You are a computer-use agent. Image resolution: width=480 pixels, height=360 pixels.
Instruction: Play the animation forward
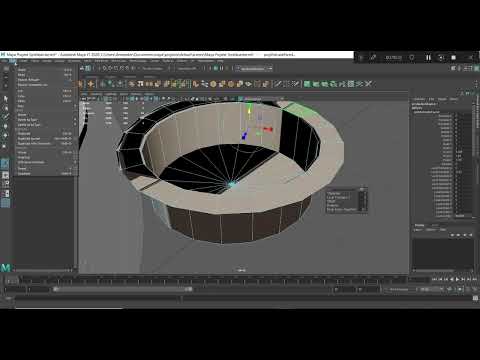click(x=457, y=279)
